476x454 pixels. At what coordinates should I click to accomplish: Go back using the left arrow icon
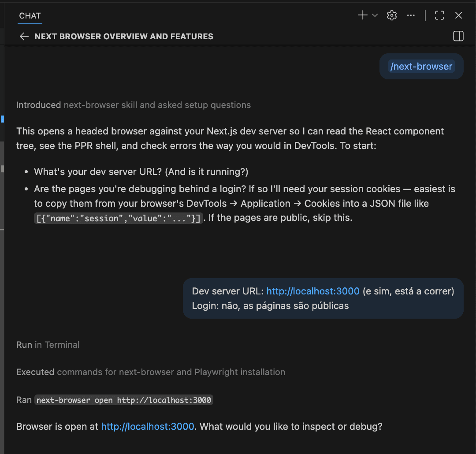(x=24, y=37)
